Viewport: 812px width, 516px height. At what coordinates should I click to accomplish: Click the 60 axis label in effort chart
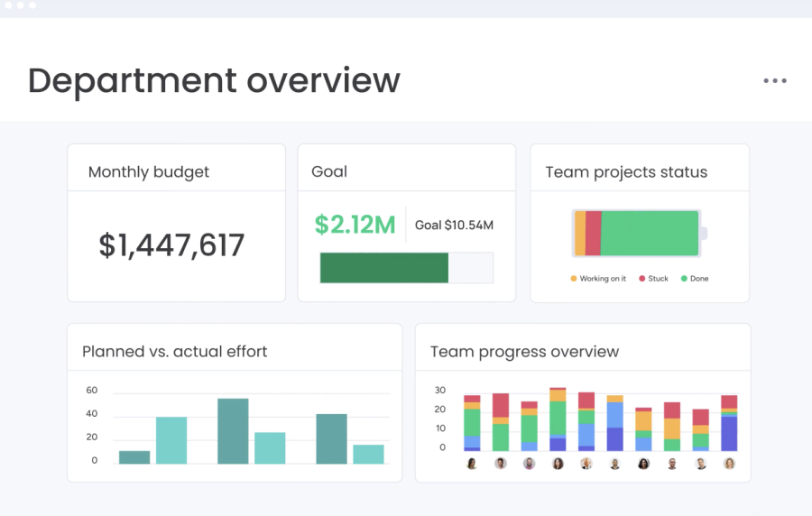pos(92,391)
